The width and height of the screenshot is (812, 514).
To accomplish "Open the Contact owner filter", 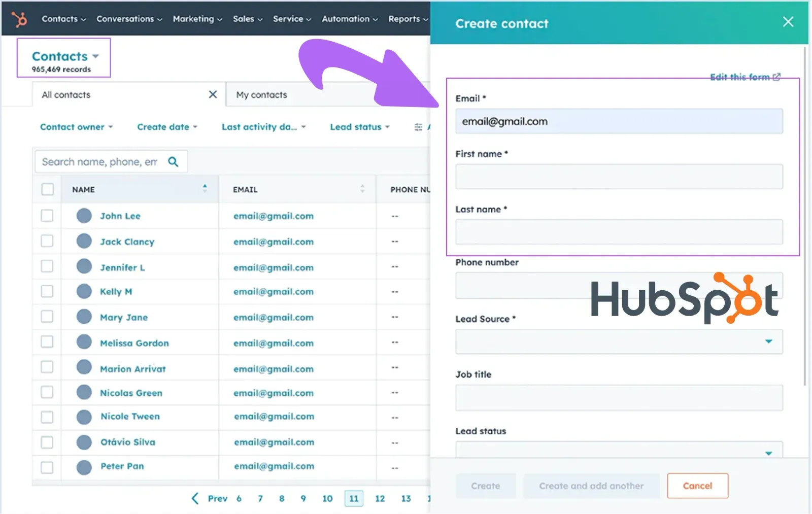I will (76, 127).
